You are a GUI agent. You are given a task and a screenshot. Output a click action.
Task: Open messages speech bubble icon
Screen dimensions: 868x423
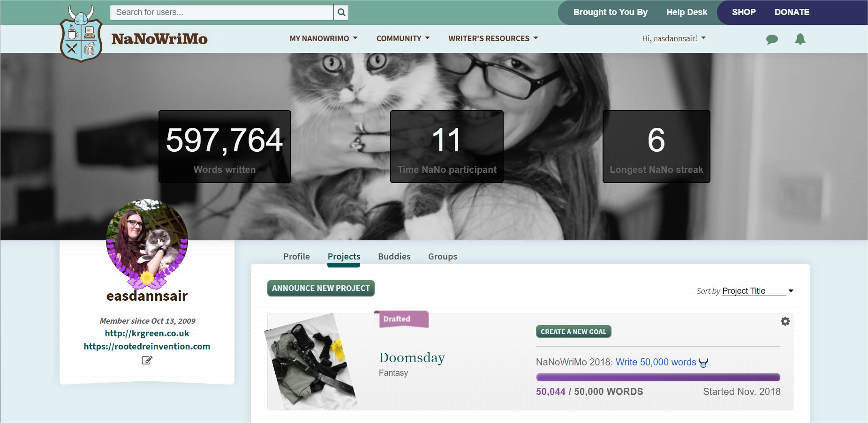(x=772, y=39)
